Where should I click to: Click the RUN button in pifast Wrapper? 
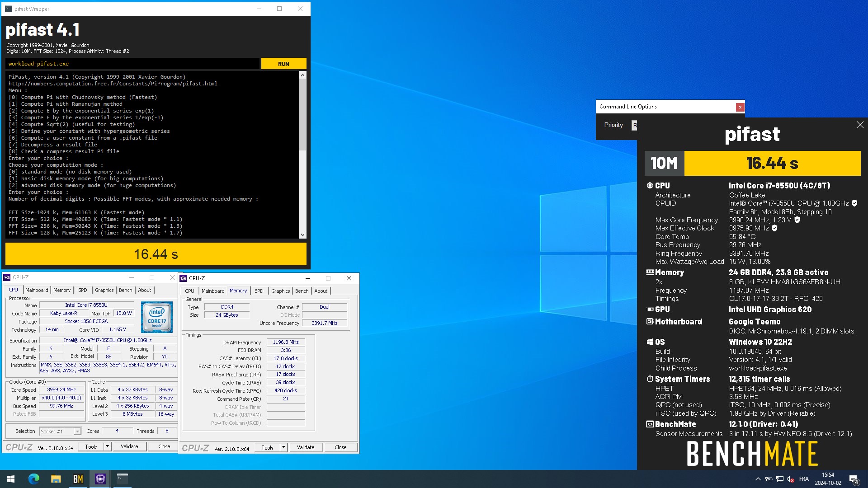tap(283, 64)
